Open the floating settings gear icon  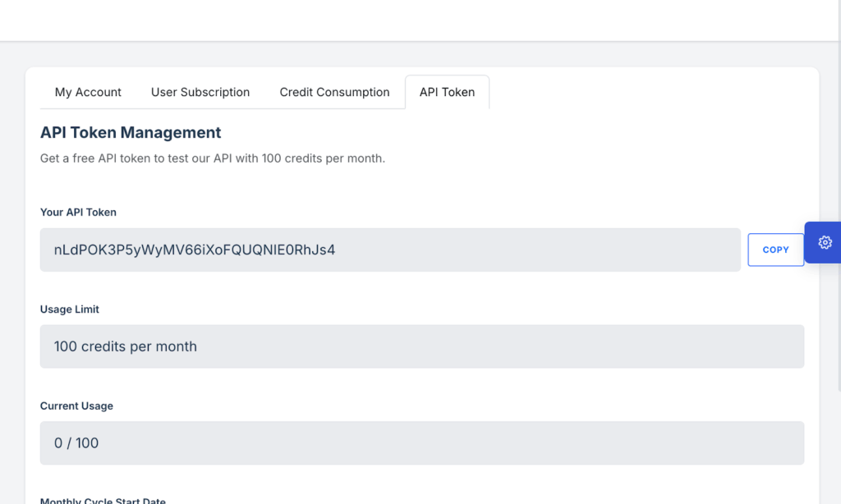click(x=825, y=242)
